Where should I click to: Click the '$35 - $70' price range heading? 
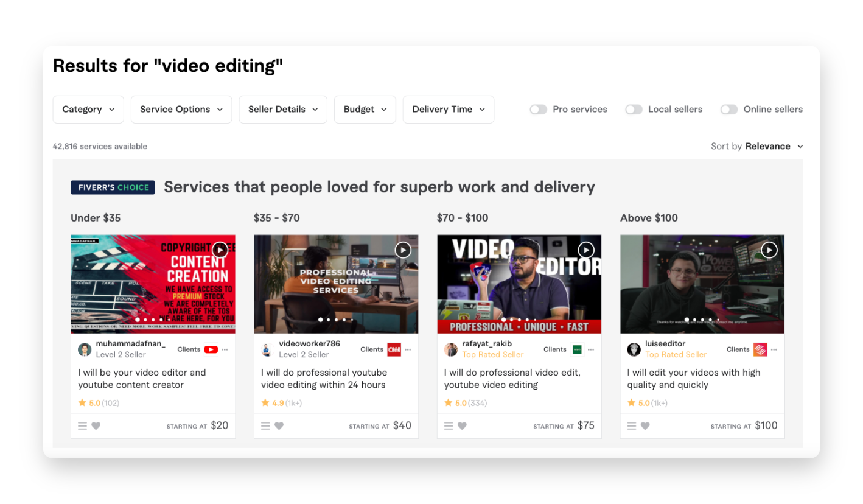point(277,218)
